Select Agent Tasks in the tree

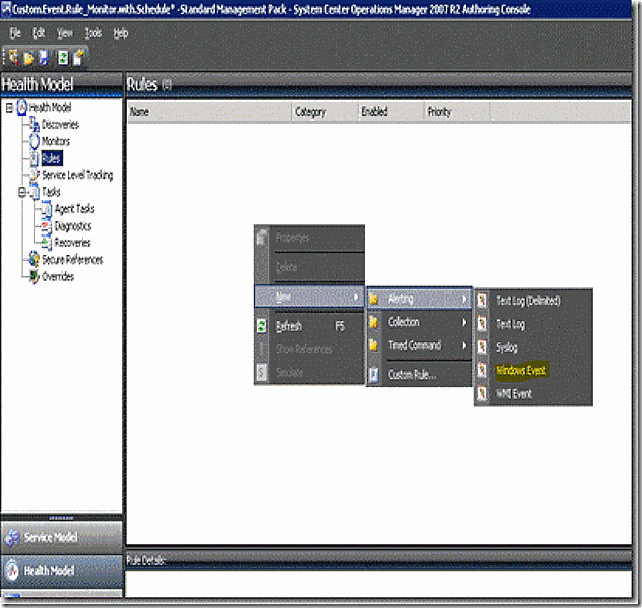pos(74,209)
